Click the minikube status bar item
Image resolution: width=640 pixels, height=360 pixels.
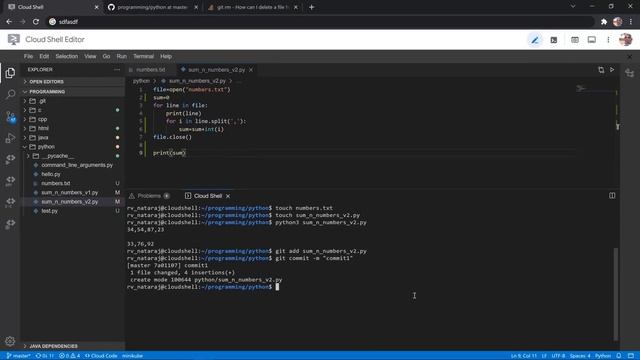pos(132,356)
